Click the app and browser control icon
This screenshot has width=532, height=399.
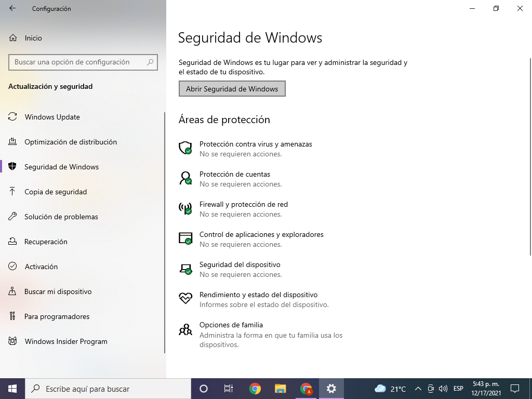(185, 238)
